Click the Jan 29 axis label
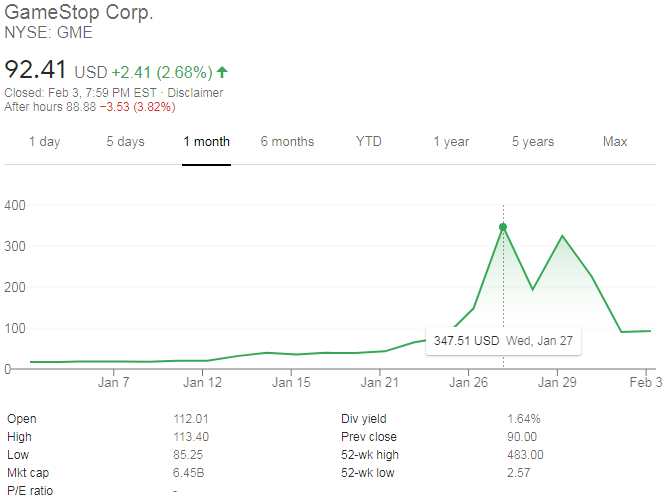This screenshot has width=666, height=501. [557, 382]
